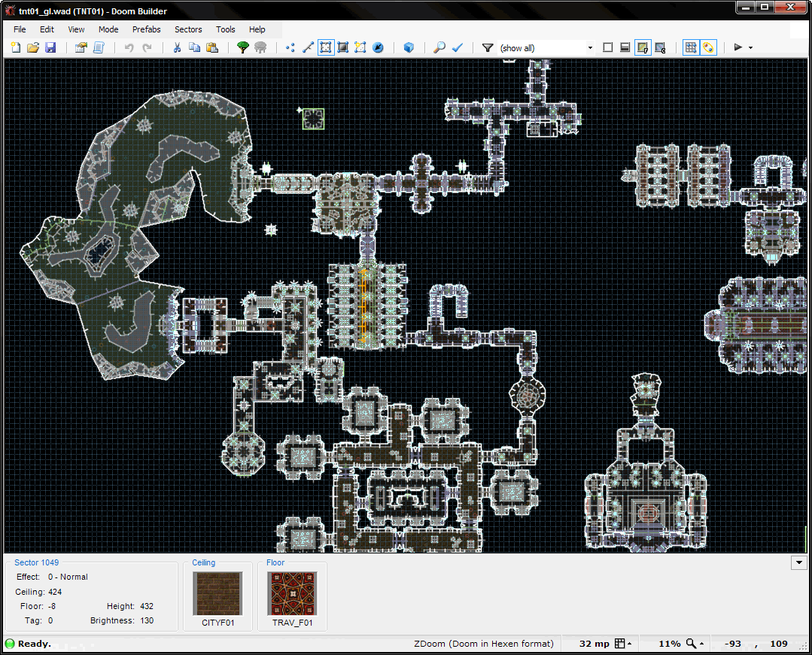The width and height of the screenshot is (812, 655).
Task: Open the Sectors menu
Action: 188,29
